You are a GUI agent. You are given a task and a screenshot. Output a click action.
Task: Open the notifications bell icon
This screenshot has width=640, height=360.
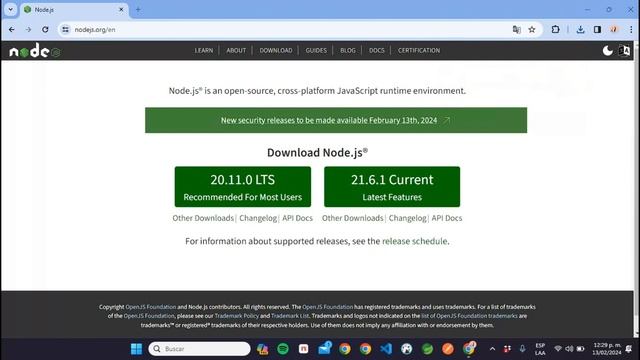[629, 349]
